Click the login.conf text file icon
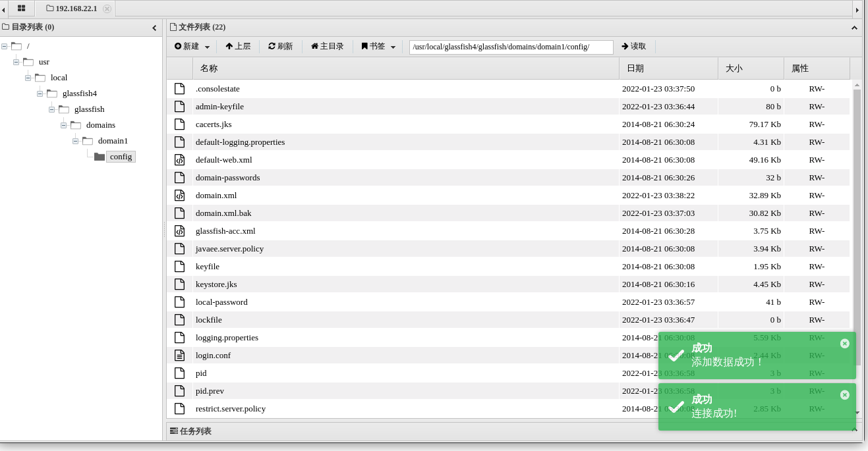The width and height of the screenshot is (868, 451). (179, 356)
